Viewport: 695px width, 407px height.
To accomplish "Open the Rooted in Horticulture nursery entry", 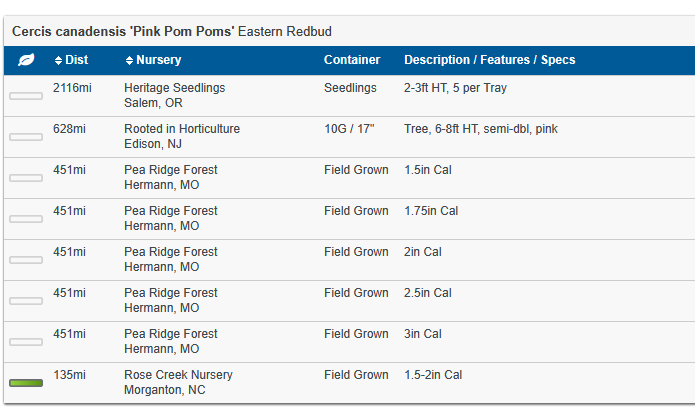I will coord(181,129).
